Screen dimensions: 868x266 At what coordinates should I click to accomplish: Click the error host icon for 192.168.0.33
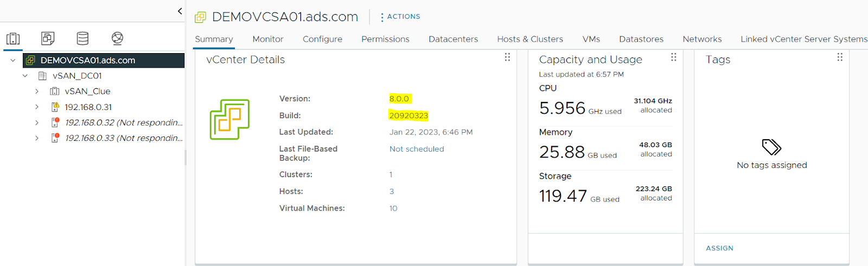click(x=55, y=138)
